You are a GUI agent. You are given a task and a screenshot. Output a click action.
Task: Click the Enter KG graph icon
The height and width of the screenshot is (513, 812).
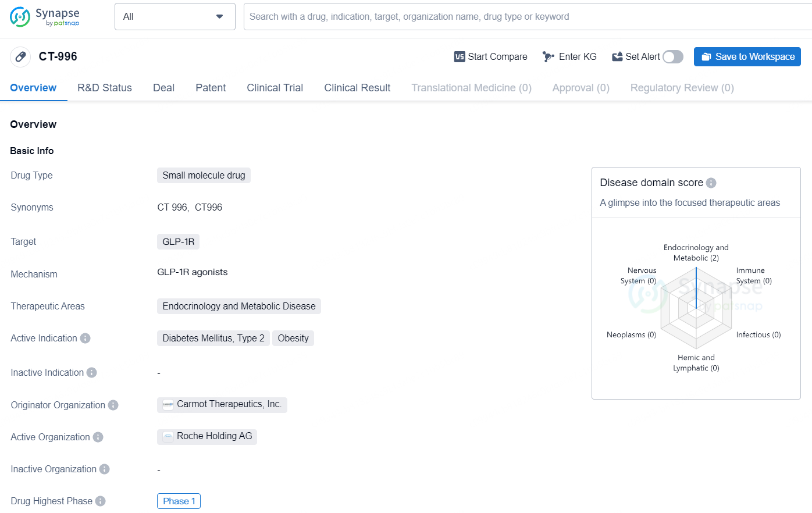coord(548,57)
